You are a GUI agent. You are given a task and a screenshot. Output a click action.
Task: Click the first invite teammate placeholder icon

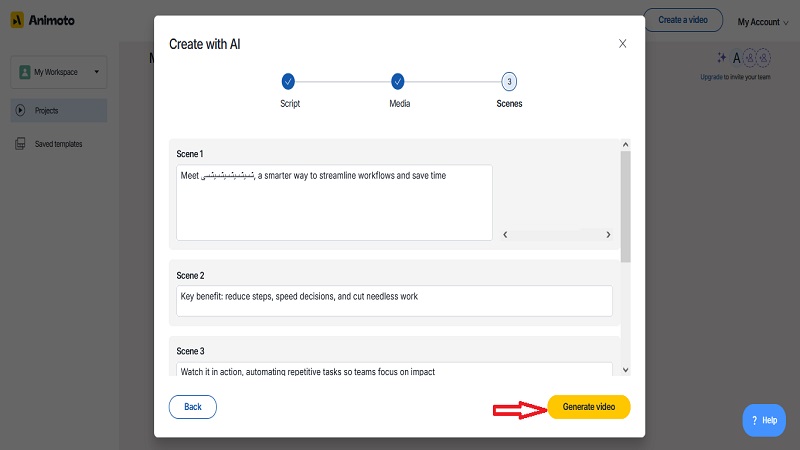pyautogui.click(x=750, y=58)
